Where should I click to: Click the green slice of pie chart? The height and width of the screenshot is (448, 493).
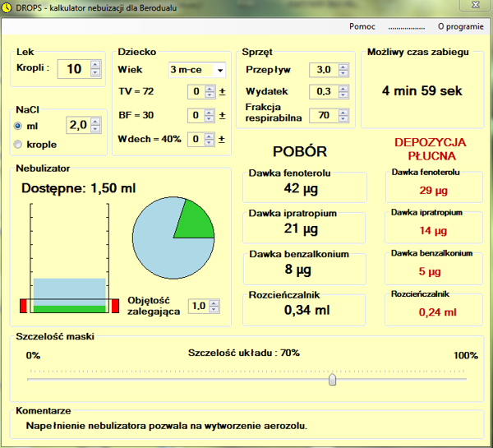pyautogui.click(x=191, y=220)
